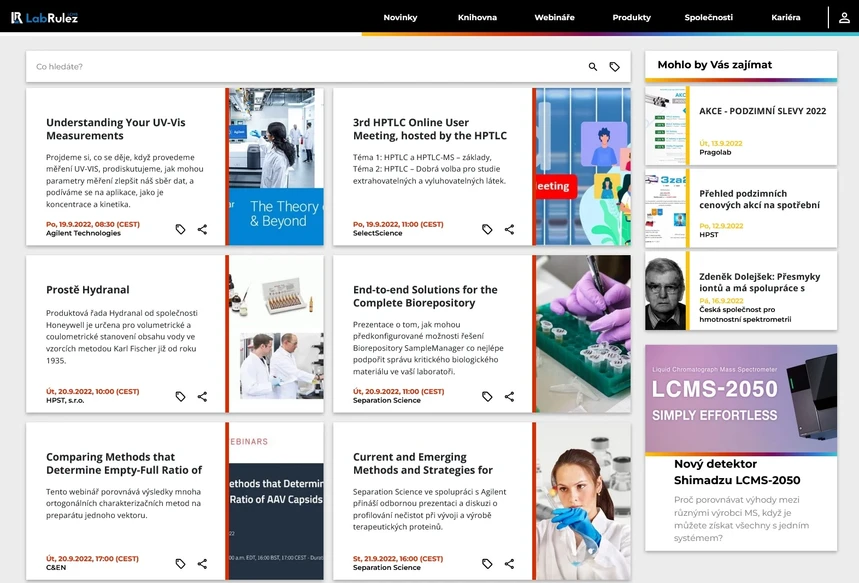This screenshot has height=583, width=859.
Task: Open 'Nový detektor Shimadzu LCMS-2050' headline
Action: tap(737, 472)
